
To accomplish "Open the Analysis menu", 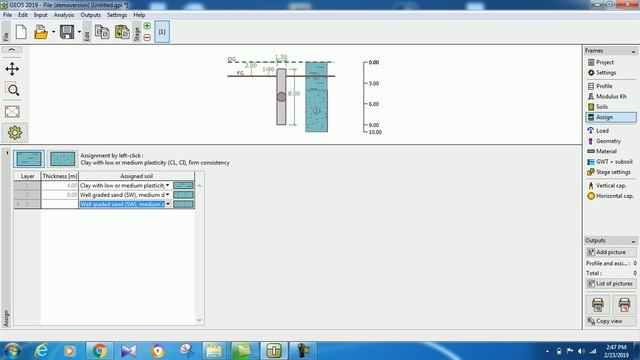I will [x=64, y=15].
